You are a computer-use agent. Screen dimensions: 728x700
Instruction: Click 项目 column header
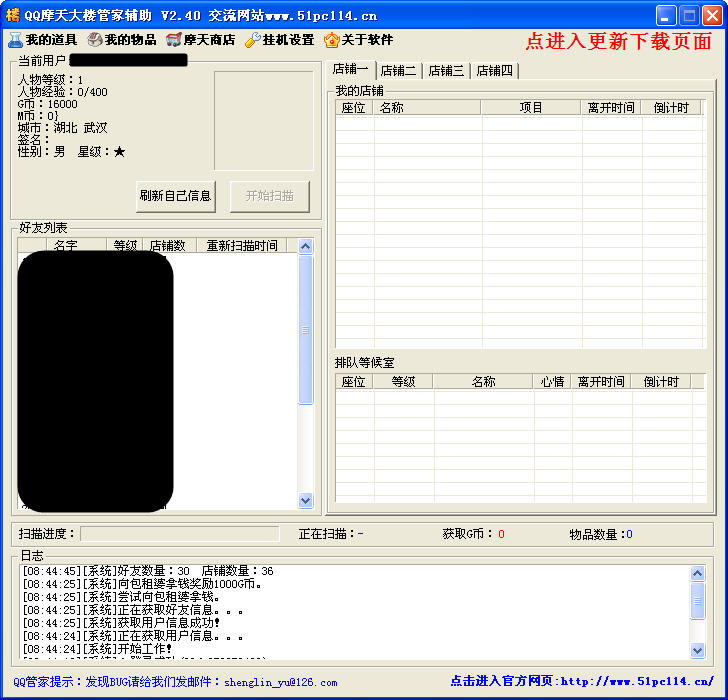(531, 108)
